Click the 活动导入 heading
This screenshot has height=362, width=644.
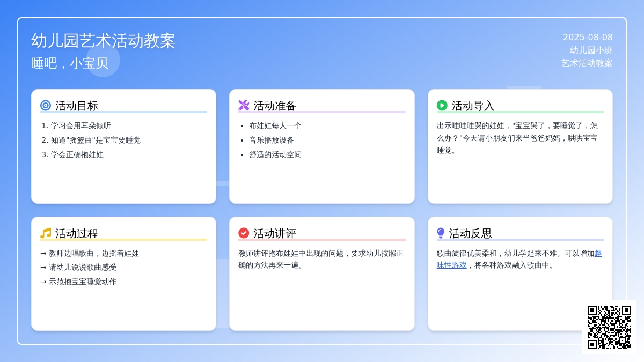[x=473, y=106]
